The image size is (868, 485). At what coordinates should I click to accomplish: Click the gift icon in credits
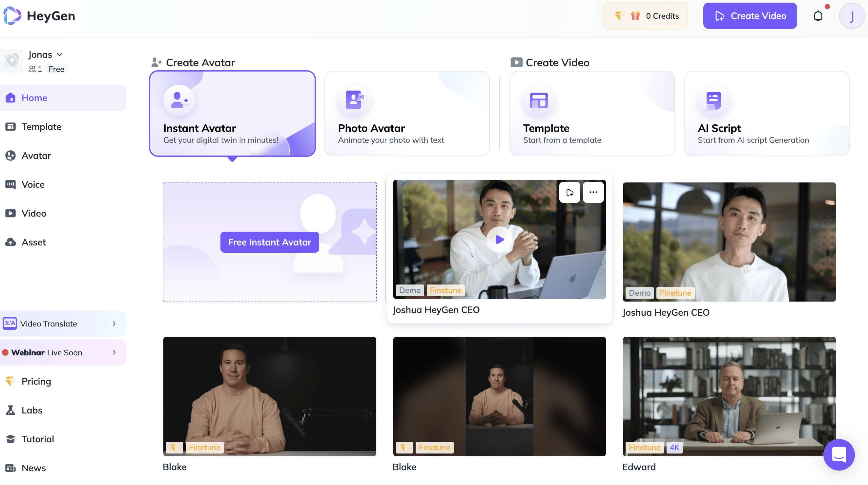[x=635, y=16]
